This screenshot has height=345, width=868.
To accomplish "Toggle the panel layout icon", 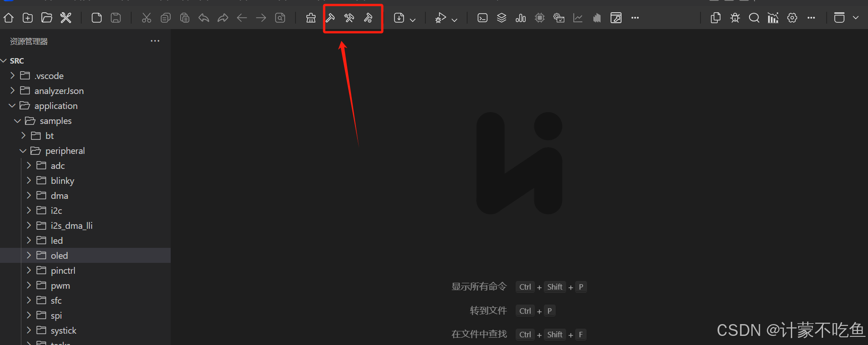I will click(x=839, y=18).
